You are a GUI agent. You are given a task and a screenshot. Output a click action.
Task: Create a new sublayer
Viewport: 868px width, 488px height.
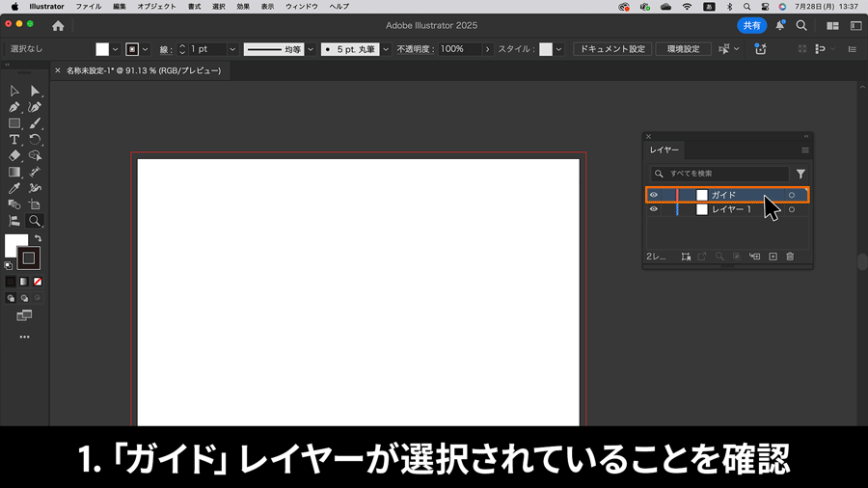point(754,257)
